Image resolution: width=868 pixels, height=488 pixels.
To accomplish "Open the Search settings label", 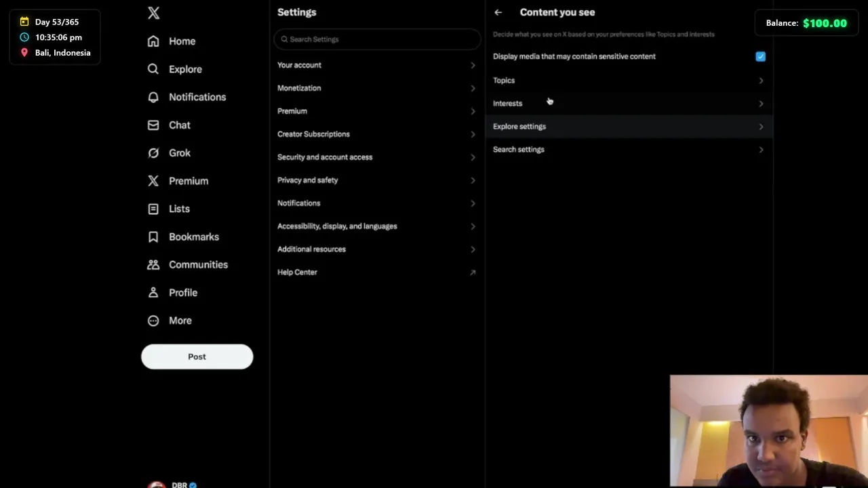I will 519,150.
